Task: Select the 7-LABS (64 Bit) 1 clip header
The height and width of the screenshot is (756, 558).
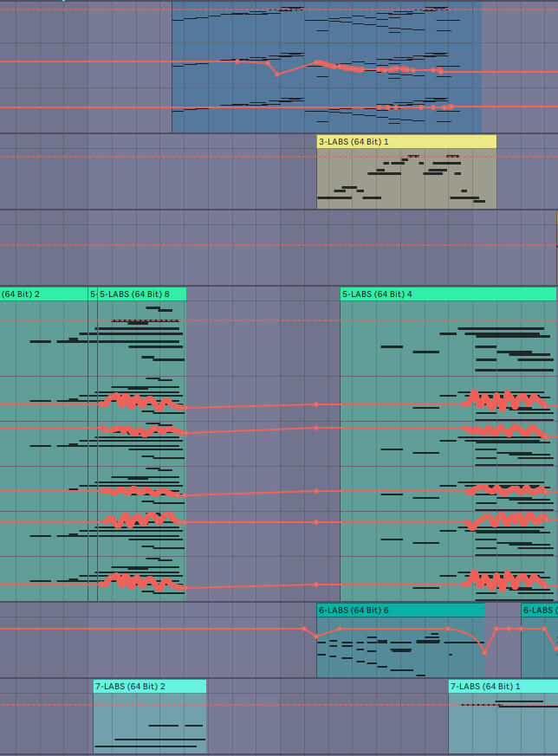Action: coord(503,687)
